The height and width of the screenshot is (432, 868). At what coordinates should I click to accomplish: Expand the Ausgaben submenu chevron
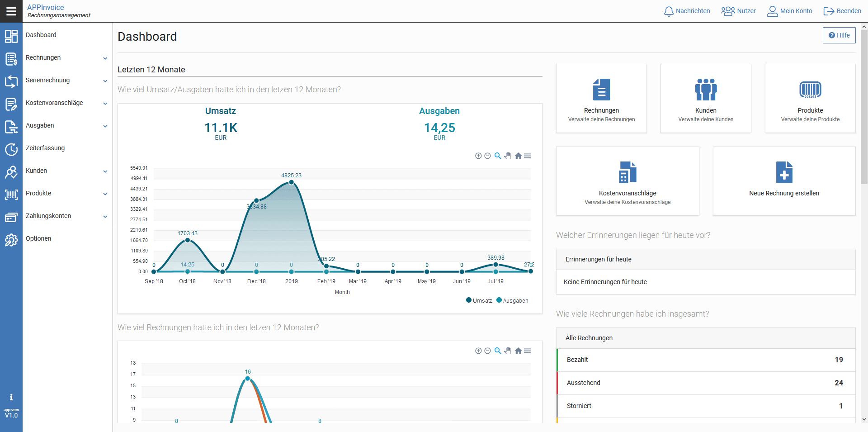[x=105, y=126]
